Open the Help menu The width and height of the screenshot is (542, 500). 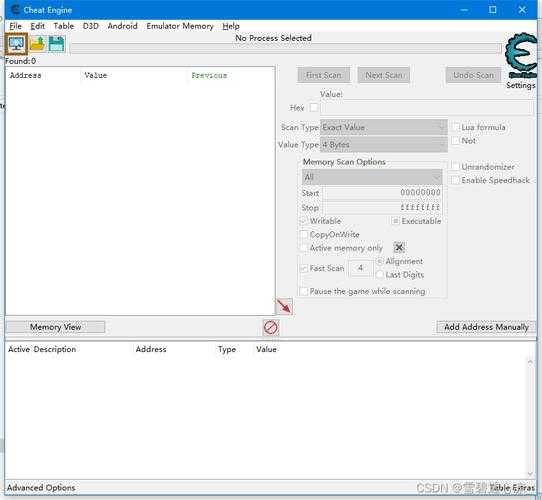pos(231,26)
